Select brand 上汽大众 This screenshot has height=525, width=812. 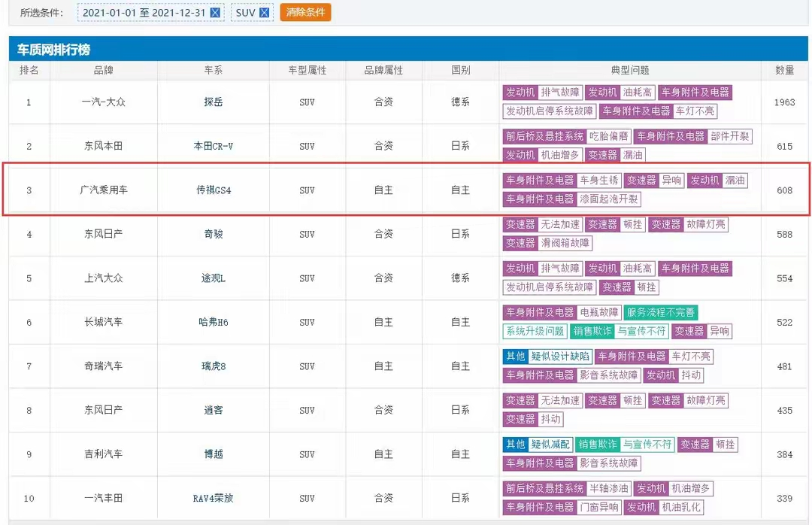point(104,278)
